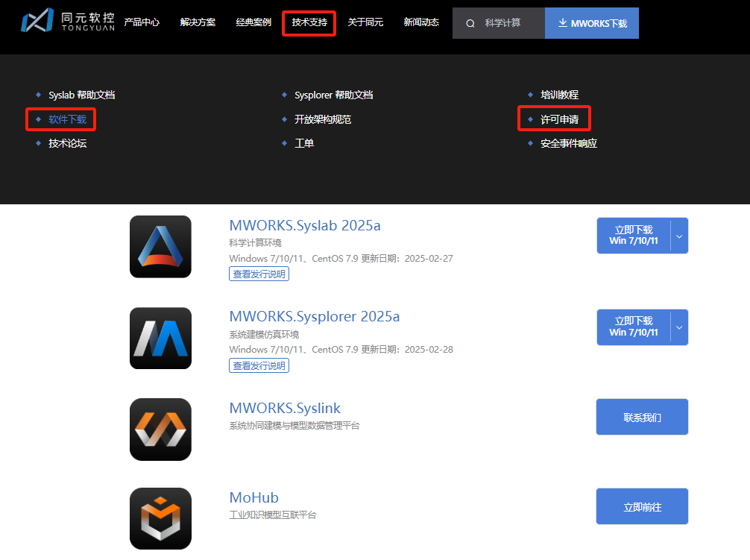
Task: Open the 开放架构规范 link
Action: tap(323, 119)
